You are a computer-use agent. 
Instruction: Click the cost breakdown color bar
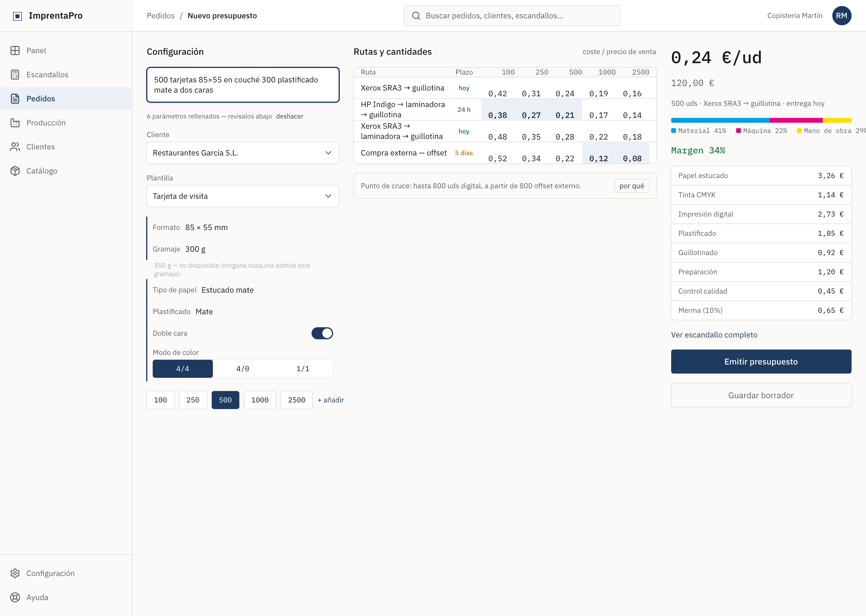[761, 120]
